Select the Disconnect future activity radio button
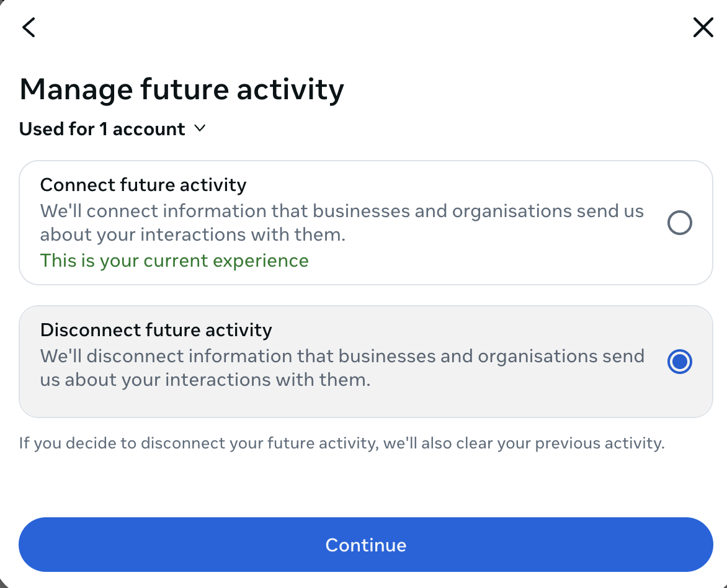This screenshot has width=727, height=588. [680, 361]
